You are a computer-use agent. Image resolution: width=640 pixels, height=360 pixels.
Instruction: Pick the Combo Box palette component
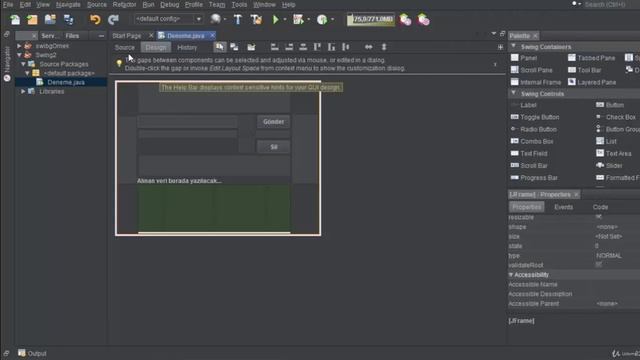coord(532,141)
